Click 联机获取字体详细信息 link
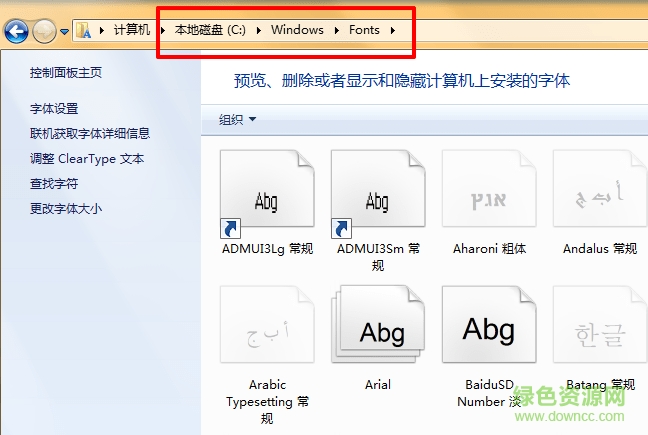This screenshot has height=435, width=648. [x=90, y=133]
